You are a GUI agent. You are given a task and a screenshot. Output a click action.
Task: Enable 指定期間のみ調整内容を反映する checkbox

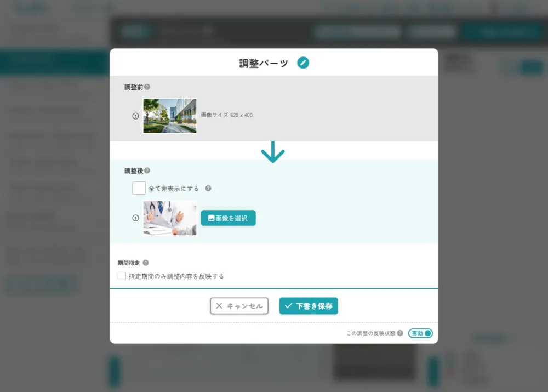pos(122,276)
